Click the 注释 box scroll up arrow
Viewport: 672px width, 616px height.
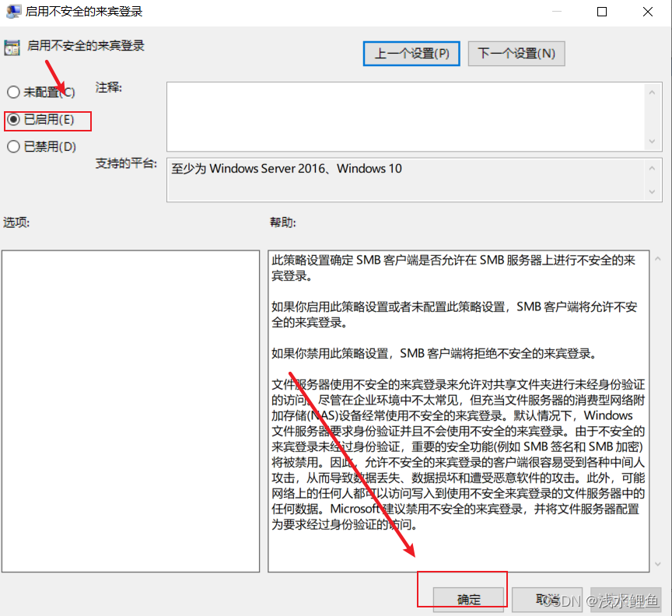(x=652, y=92)
